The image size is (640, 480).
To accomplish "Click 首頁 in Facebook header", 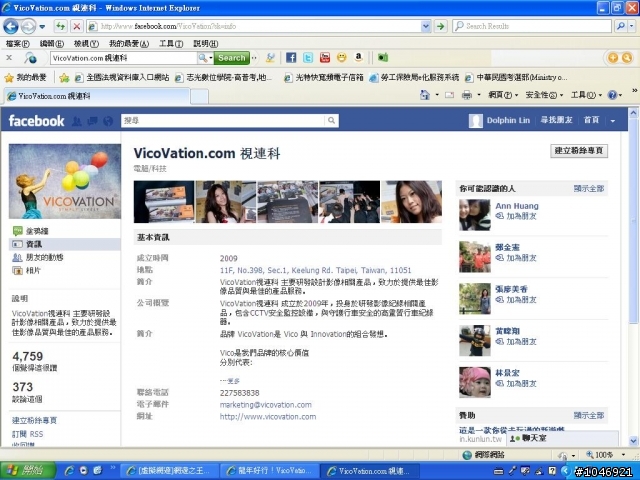I will [x=591, y=120].
